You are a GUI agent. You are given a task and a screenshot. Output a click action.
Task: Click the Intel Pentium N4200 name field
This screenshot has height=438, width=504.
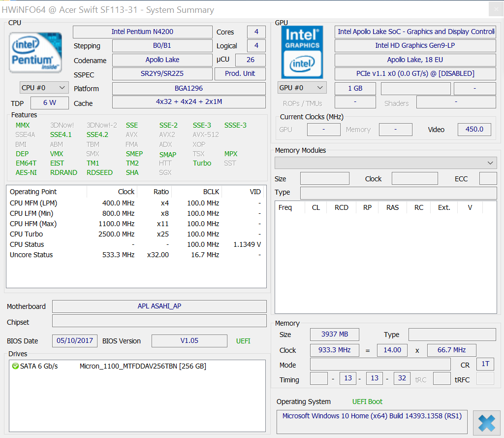[142, 32]
